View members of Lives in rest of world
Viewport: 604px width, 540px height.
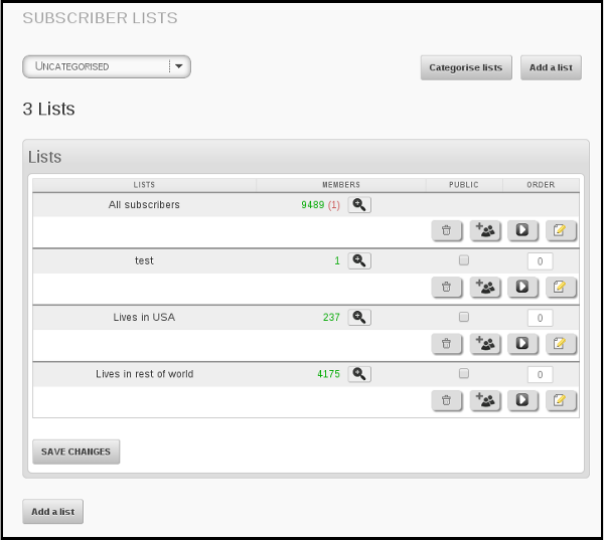(359, 374)
